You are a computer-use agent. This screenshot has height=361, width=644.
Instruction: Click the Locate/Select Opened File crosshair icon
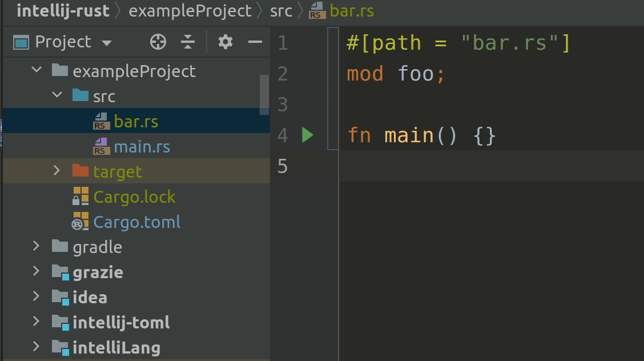tap(158, 42)
